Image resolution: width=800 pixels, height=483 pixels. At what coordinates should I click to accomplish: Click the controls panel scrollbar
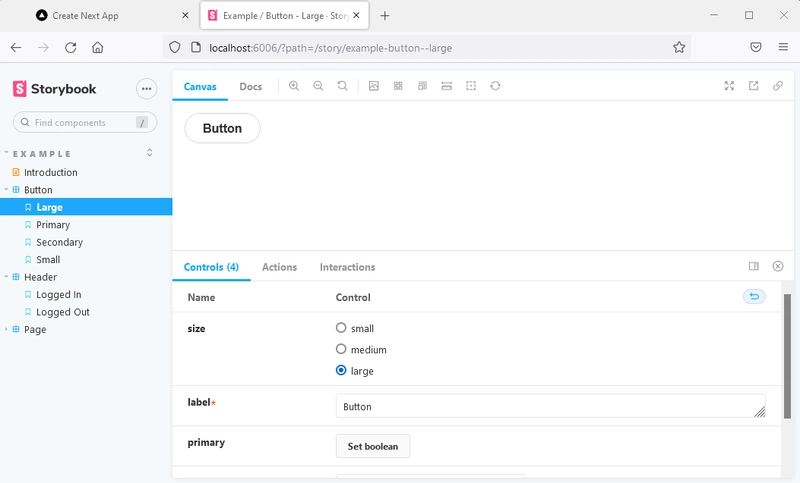(787, 356)
